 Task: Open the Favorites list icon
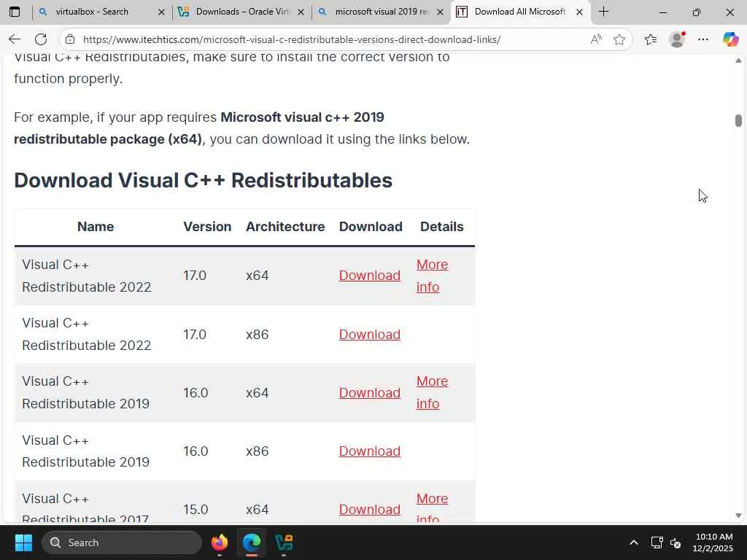(x=651, y=39)
